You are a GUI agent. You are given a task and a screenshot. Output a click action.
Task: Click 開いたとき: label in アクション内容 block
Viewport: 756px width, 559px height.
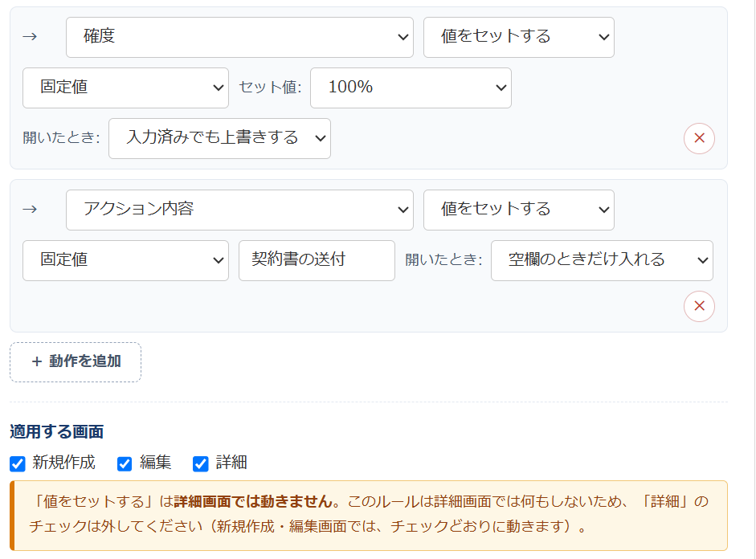click(443, 259)
